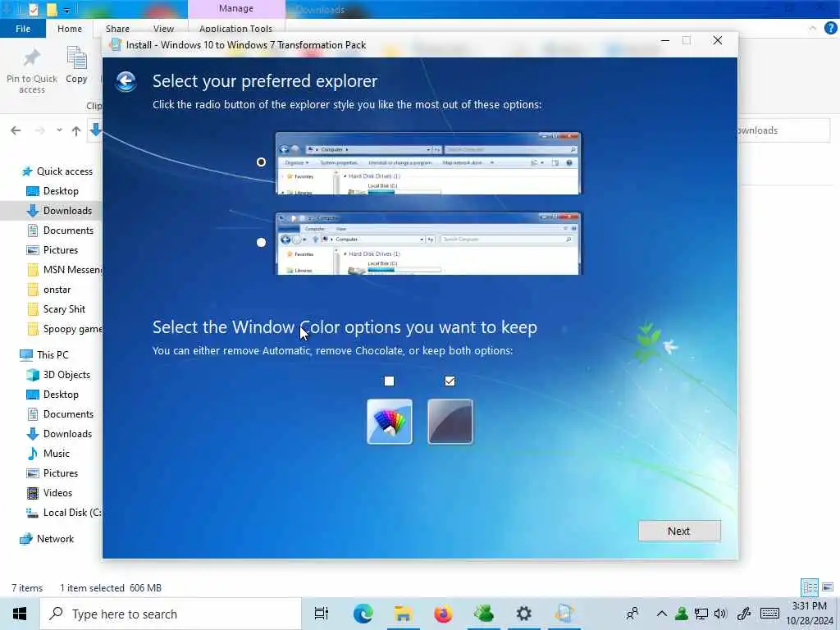Click the Automatic color fan swatch
Viewport: 840px width, 630px height.
(x=390, y=422)
